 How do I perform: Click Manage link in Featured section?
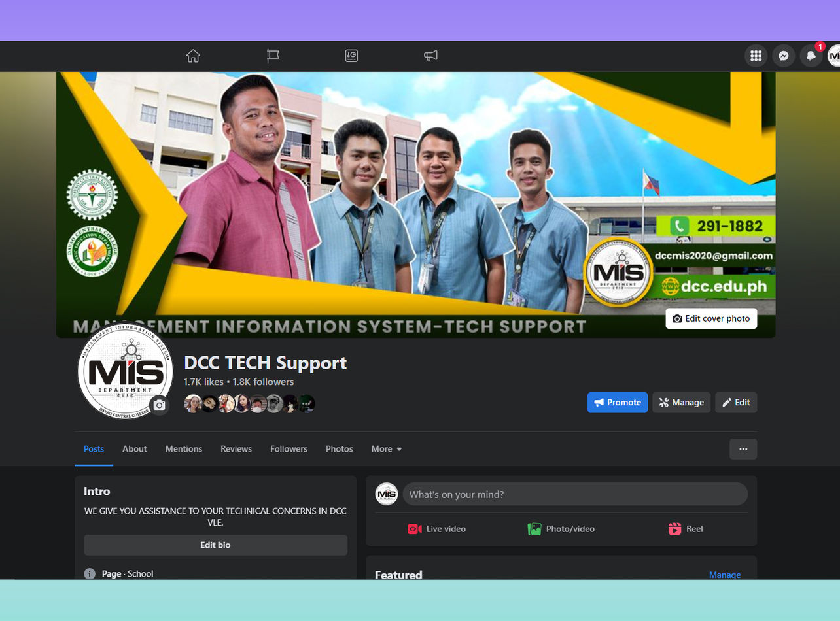725,575
